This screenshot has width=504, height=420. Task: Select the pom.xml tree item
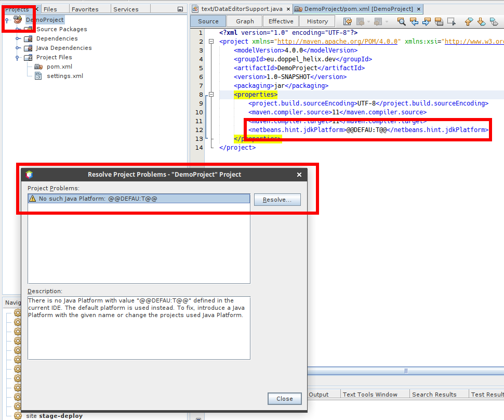click(x=59, y=67)
